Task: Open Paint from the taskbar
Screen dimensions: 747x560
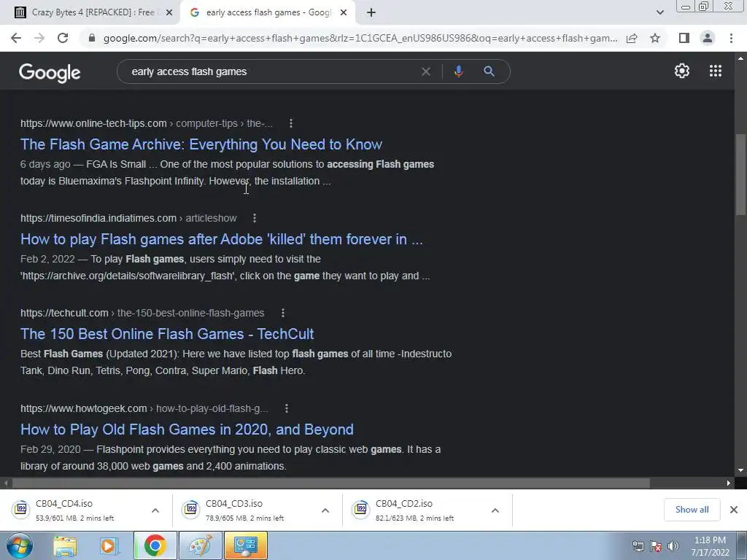Action: tap(200, 545)
